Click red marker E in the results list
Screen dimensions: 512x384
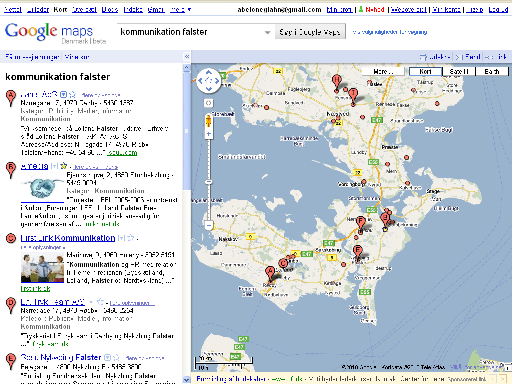click(x=11, y=362)
